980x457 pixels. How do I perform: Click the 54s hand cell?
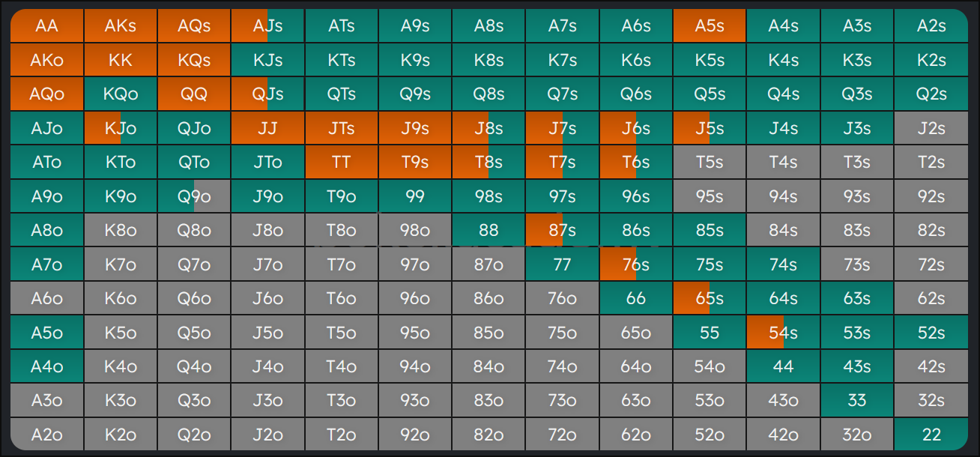pyautogui.click(x=783, y=333)
